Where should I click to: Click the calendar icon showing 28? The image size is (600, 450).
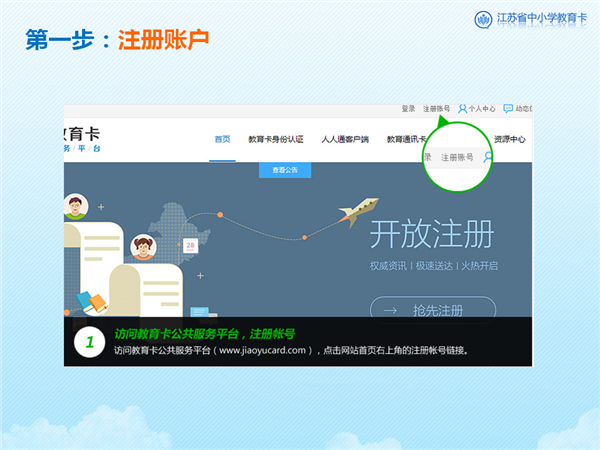pyautogui.click(x=190, y=246)
